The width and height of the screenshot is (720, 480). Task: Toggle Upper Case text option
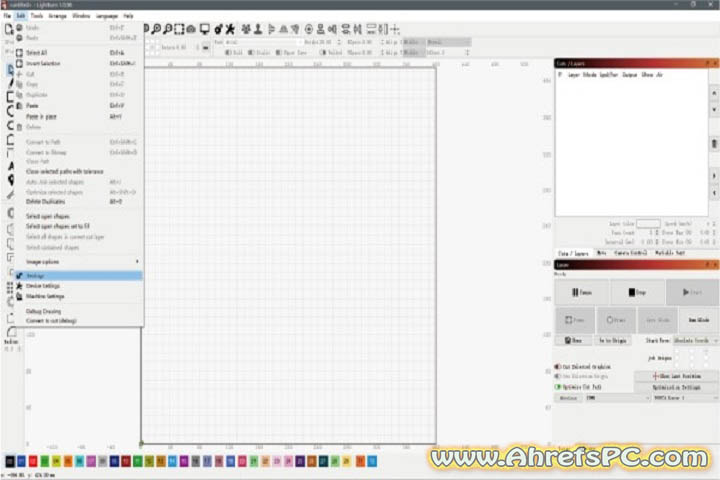pos(279,53)
